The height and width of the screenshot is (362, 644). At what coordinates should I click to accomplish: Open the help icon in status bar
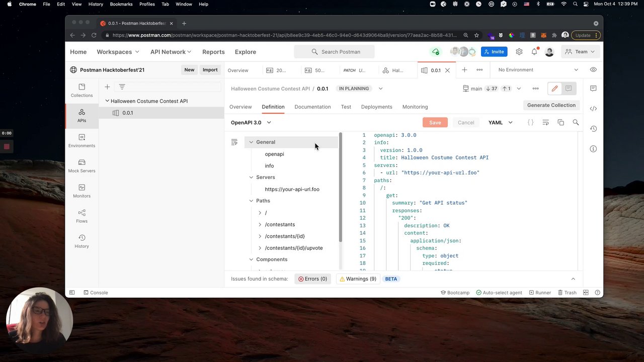click(597, 293)
